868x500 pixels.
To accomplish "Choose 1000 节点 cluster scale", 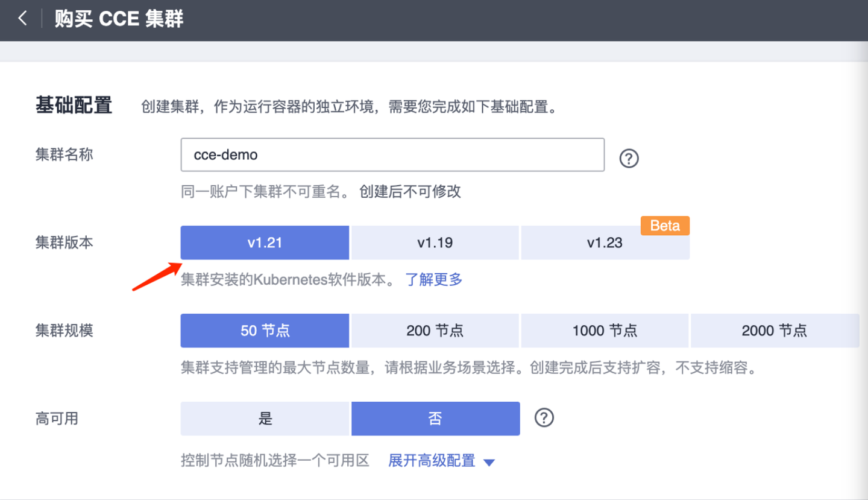I will point(605,330).
